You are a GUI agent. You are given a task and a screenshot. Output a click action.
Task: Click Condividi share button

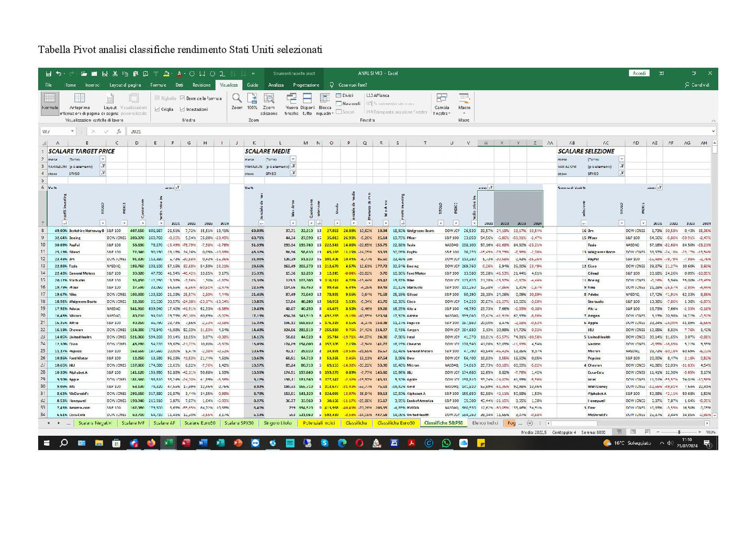click(x=697, y=85)
